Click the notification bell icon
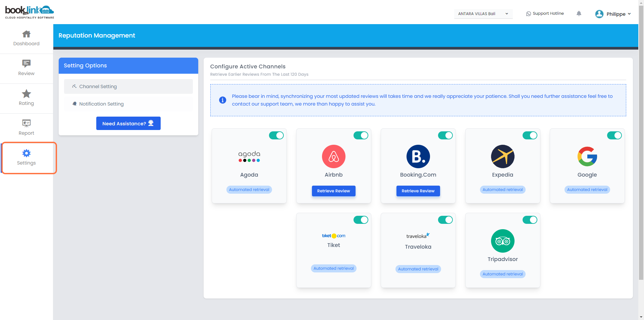644x320 pixels. [579, 13]
